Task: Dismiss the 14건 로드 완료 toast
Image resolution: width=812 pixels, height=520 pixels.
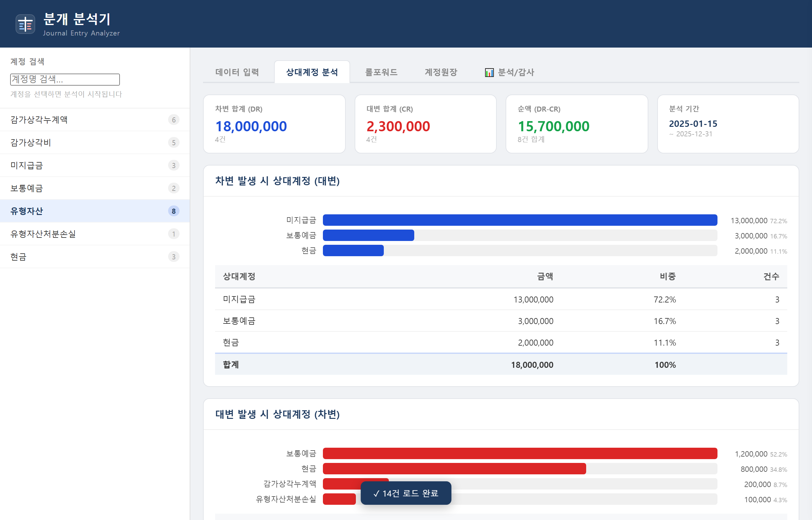Action: (x=406, y=493)
